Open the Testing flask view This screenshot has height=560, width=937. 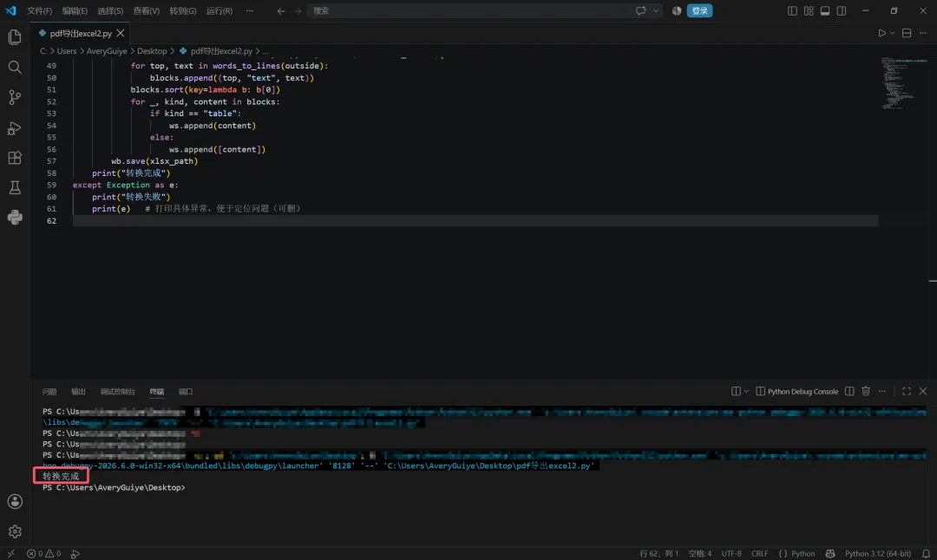[x=15, y=187]
